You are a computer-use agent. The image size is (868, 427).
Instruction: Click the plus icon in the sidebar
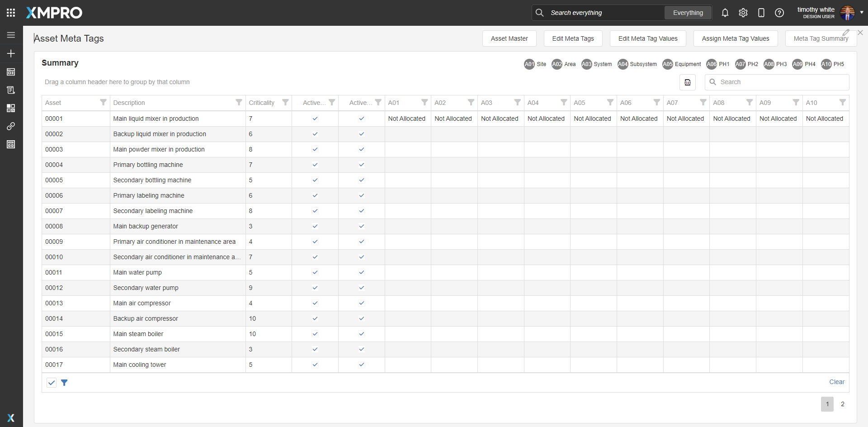coord(11,53)
